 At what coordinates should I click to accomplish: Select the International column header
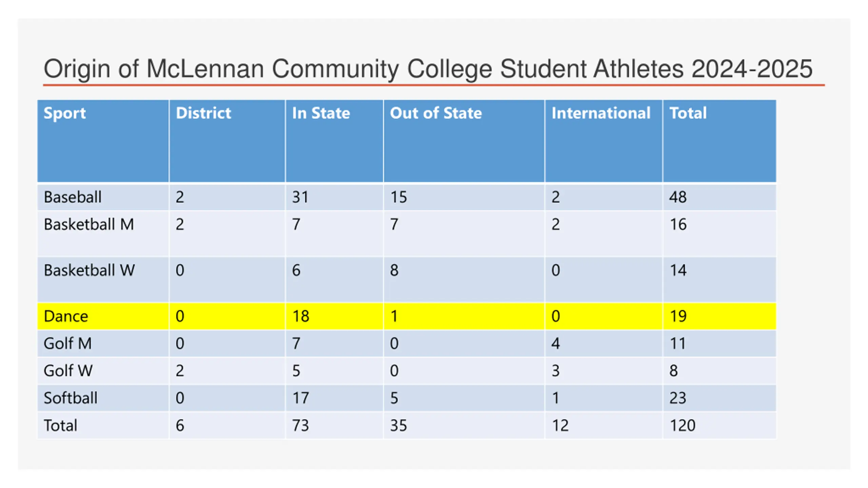tap(604, 141)
